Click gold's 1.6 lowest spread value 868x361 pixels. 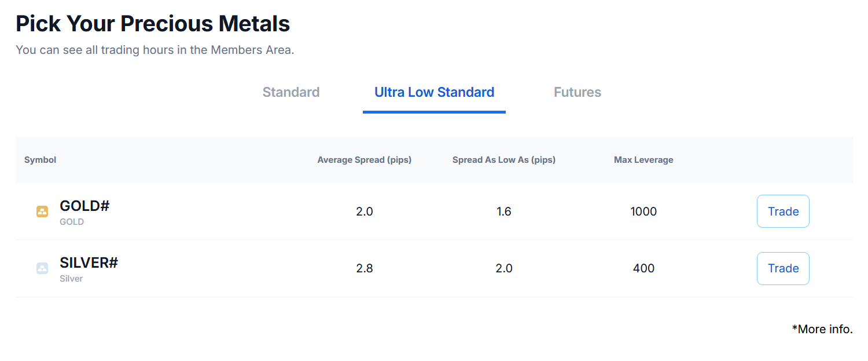point(504,212)
